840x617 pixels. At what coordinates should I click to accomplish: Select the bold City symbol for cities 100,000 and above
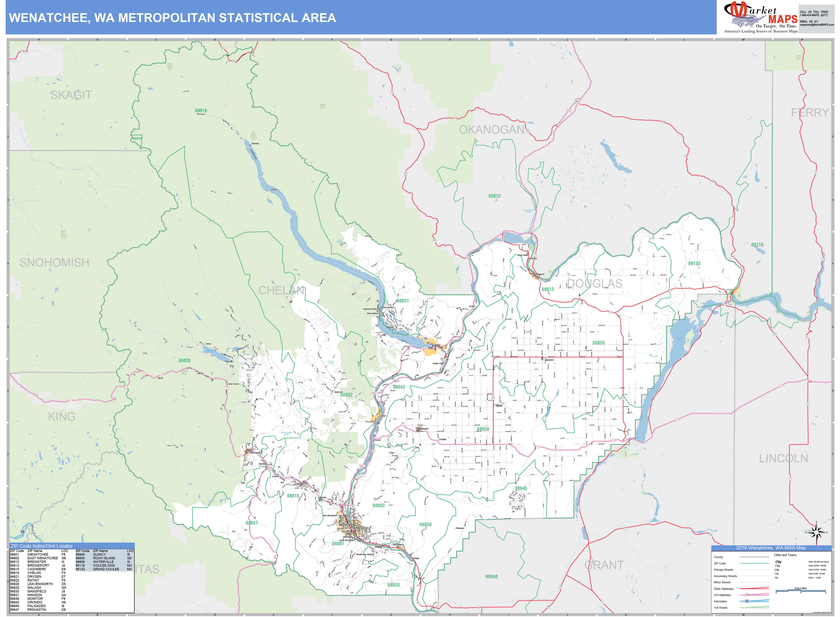tap(778, 562)
